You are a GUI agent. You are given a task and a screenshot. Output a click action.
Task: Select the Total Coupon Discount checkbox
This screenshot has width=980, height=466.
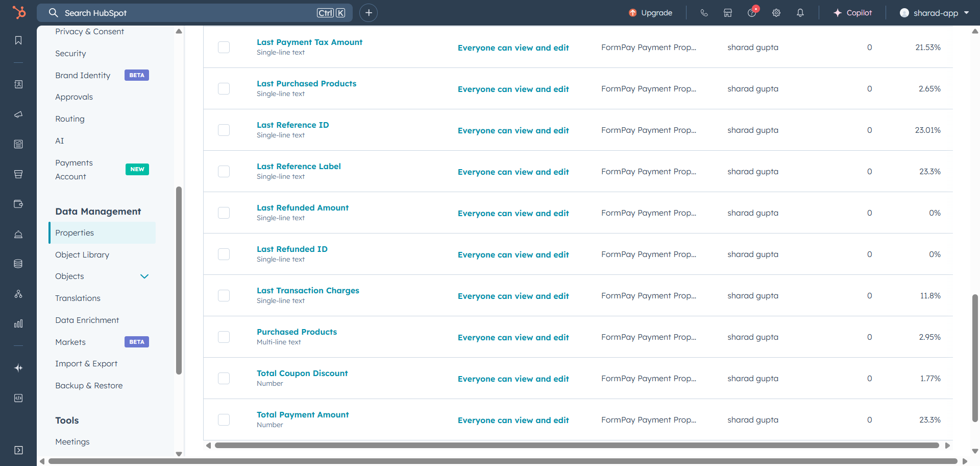pos(224,378)
